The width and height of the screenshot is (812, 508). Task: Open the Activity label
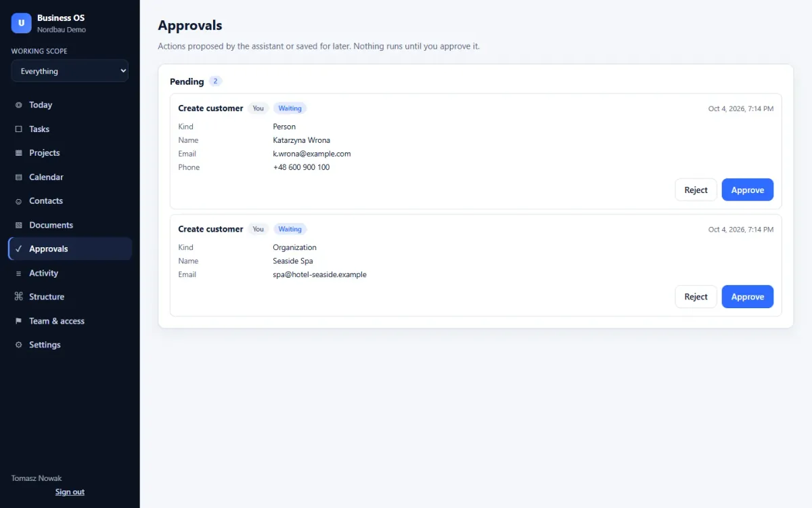(44, 273)
